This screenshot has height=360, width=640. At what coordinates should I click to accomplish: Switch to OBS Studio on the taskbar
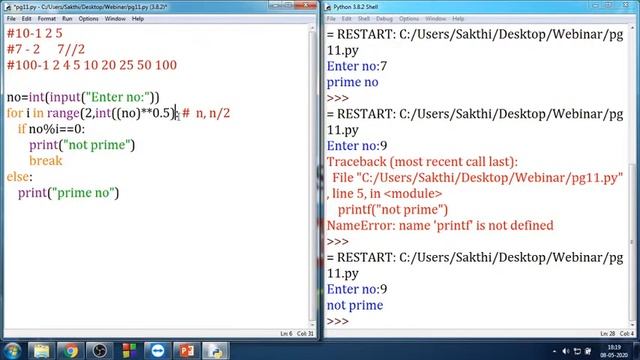pos(100,351)
